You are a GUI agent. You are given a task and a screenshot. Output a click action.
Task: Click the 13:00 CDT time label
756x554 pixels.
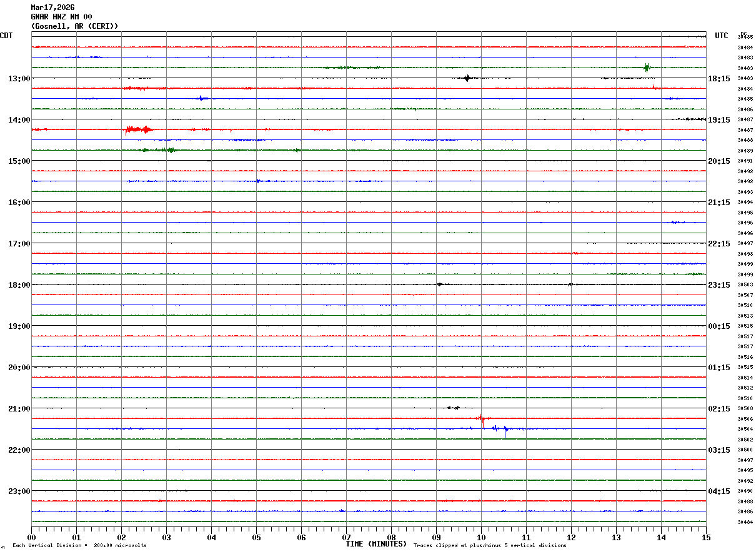tap(19, 79)
